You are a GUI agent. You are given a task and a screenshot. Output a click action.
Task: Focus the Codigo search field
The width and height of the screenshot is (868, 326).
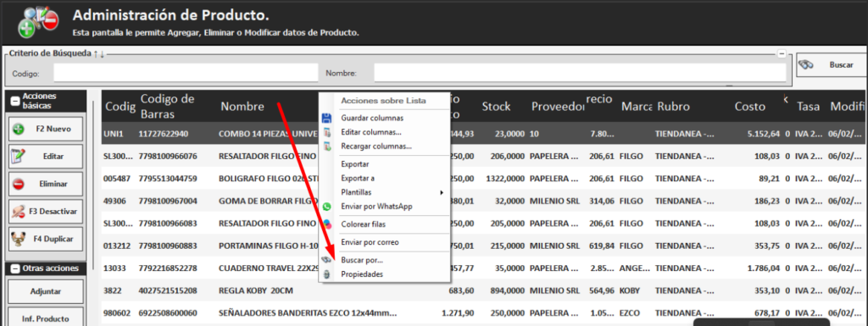tap(186, 73)
